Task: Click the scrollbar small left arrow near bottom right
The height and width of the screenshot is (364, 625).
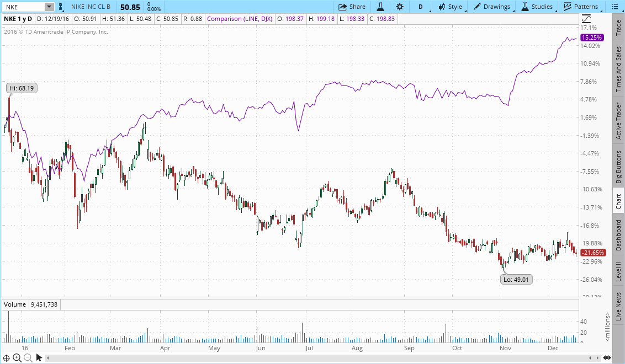Action: [x=591, y=358]
